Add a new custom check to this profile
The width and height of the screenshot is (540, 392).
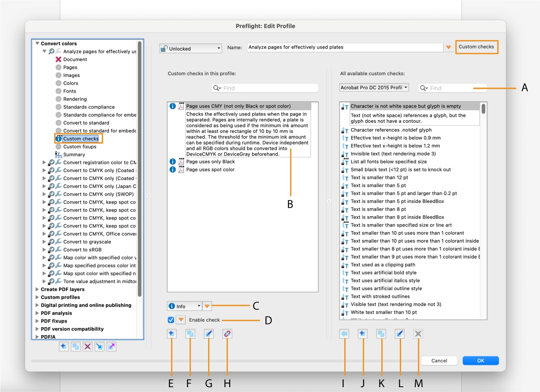point(172,333)
